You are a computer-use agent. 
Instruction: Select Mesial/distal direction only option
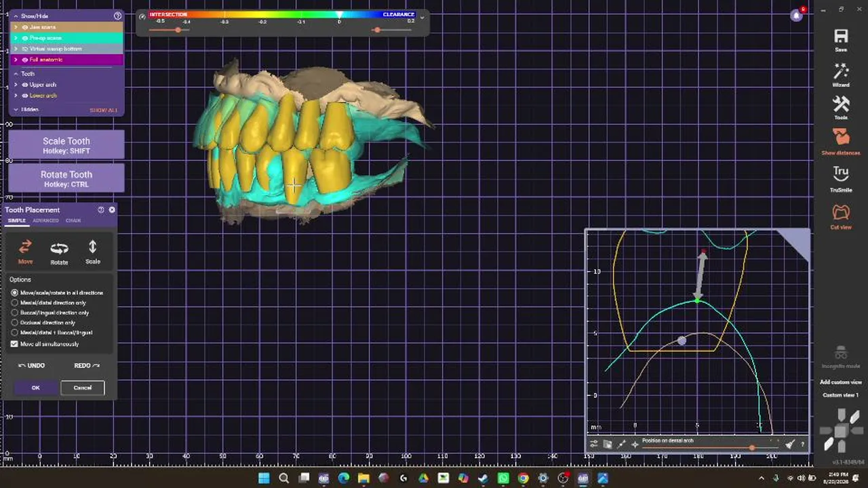point(15,303)
